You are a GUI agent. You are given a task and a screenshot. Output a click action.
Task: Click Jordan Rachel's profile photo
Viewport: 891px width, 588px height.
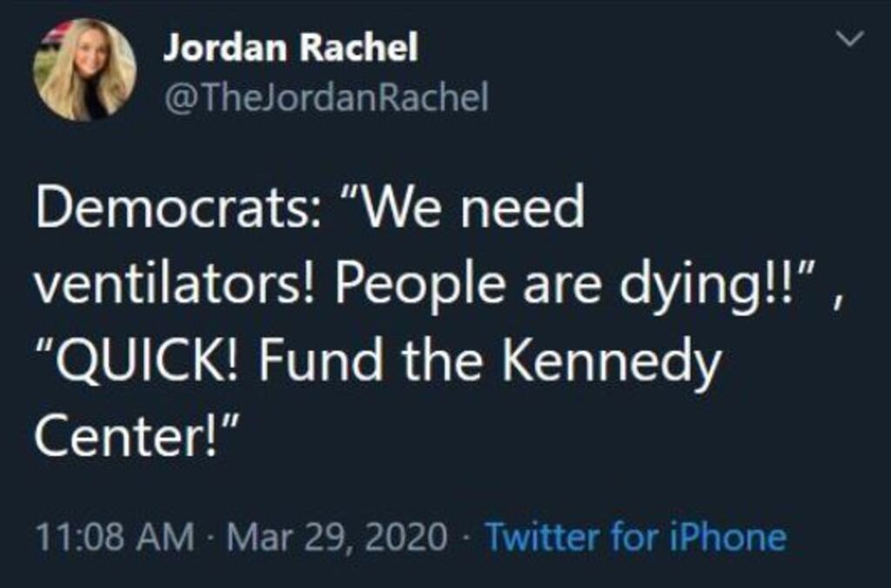point(84,69)
